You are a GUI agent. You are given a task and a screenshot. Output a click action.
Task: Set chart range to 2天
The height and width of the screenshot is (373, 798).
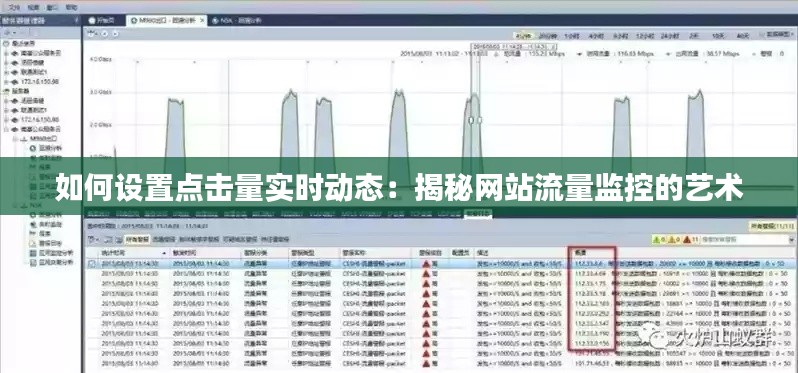point(694,36)
